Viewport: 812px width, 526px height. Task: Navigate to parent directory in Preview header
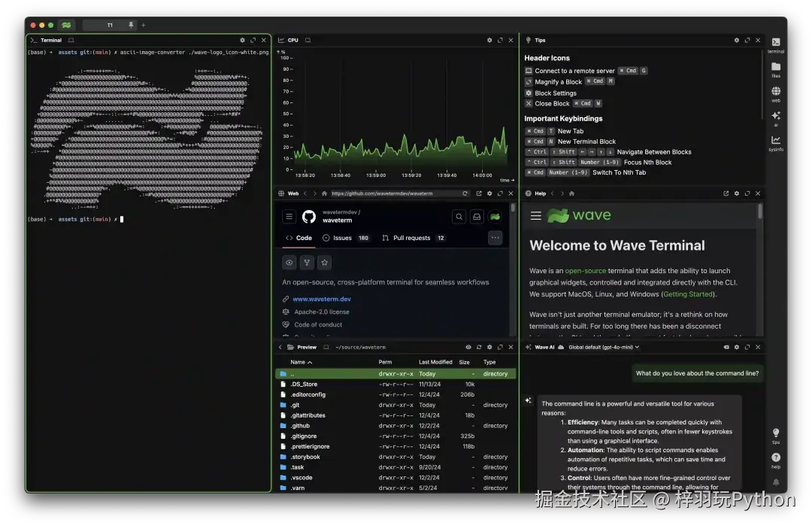coord(280,347)
